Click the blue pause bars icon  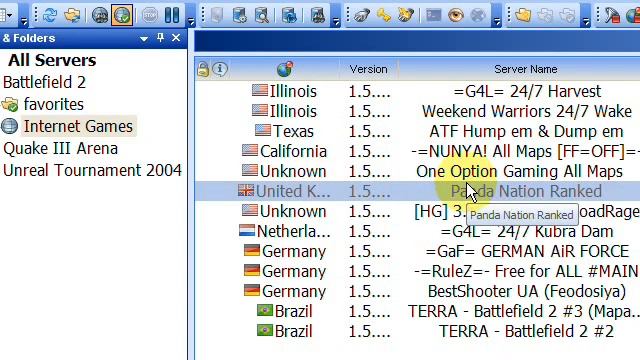[172, 15]
